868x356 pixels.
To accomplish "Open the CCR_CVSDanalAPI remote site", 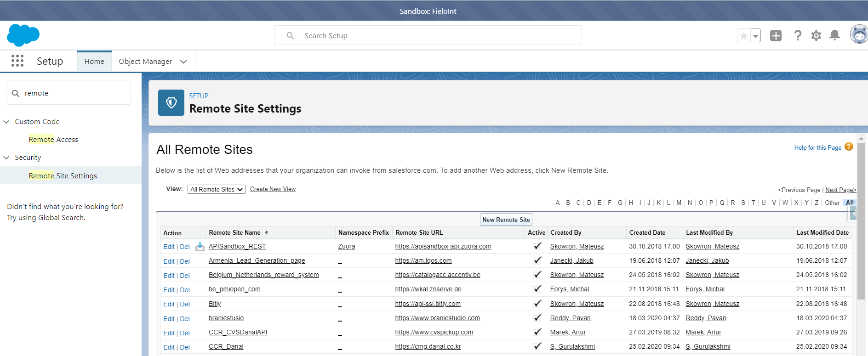I will pyautogui.click(x=238, y=332).
